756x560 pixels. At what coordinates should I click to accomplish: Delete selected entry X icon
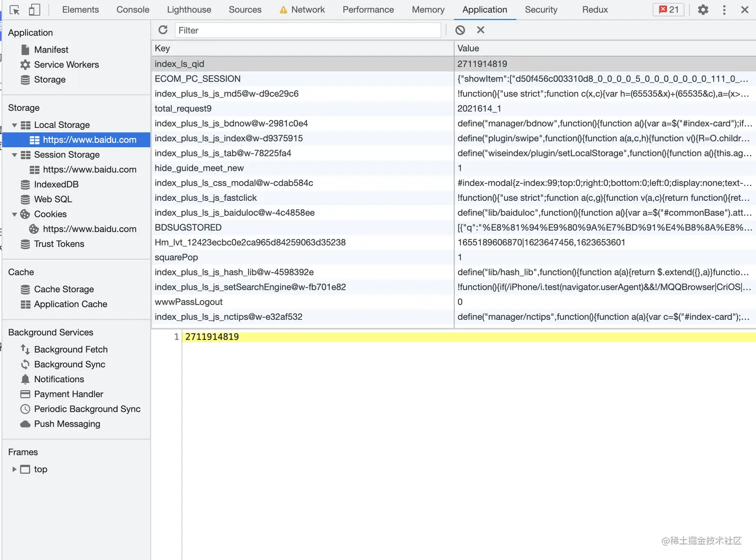(x=480, y=30)
